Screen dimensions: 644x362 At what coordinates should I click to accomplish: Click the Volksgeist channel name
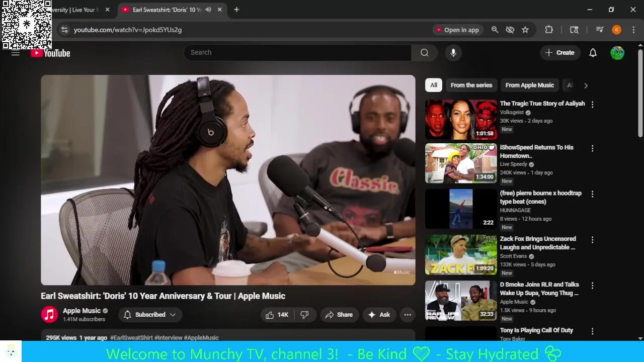pyautogui.click(x=512, y=113)
